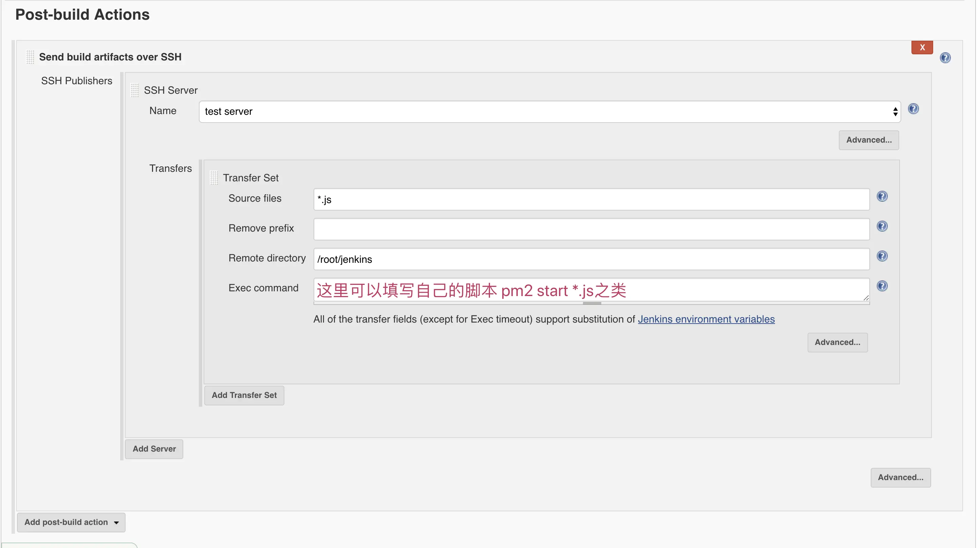Focus the Remote directory input field
This screenshot has width=980, height=548.
point(591,259)
